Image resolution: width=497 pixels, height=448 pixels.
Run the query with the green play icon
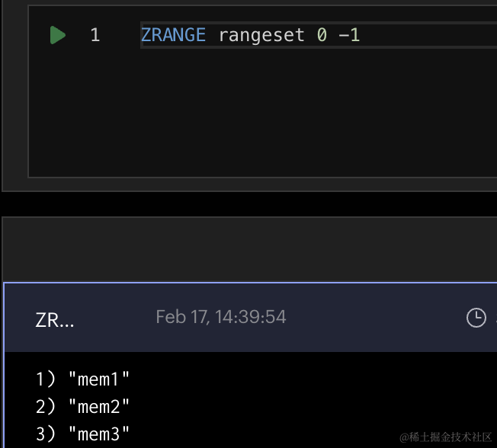(58, 35)
